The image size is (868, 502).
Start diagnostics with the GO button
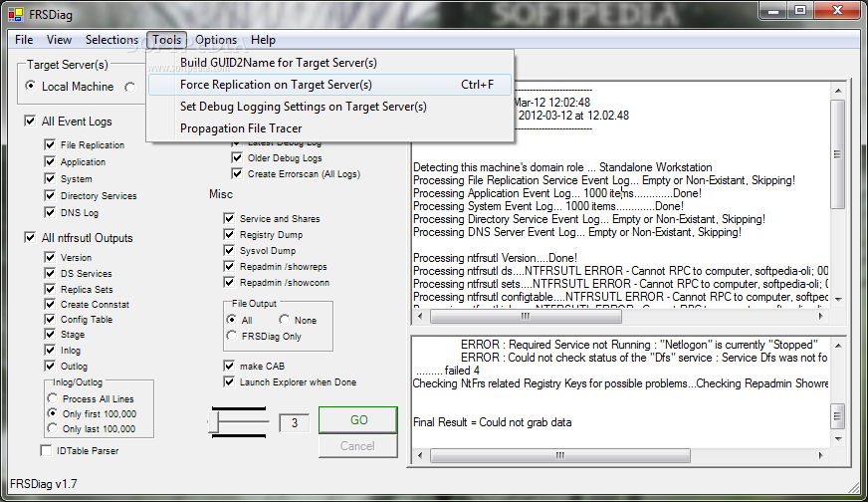[358, 420]
